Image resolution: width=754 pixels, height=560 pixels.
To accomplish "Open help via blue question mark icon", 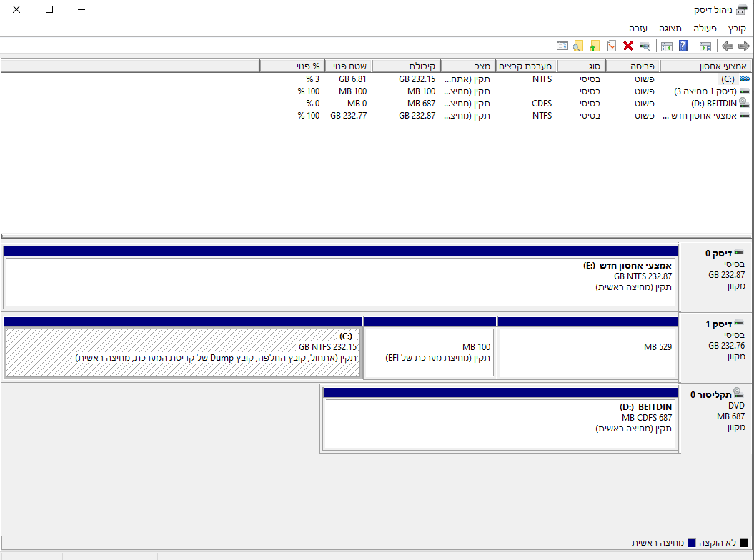I will pyautogui.click(x=683, y=46).
